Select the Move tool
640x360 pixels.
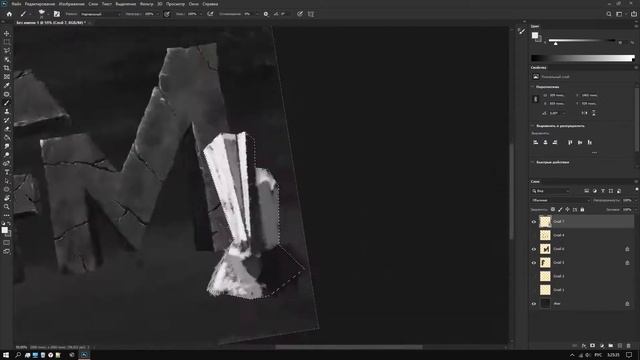point(7,33)
